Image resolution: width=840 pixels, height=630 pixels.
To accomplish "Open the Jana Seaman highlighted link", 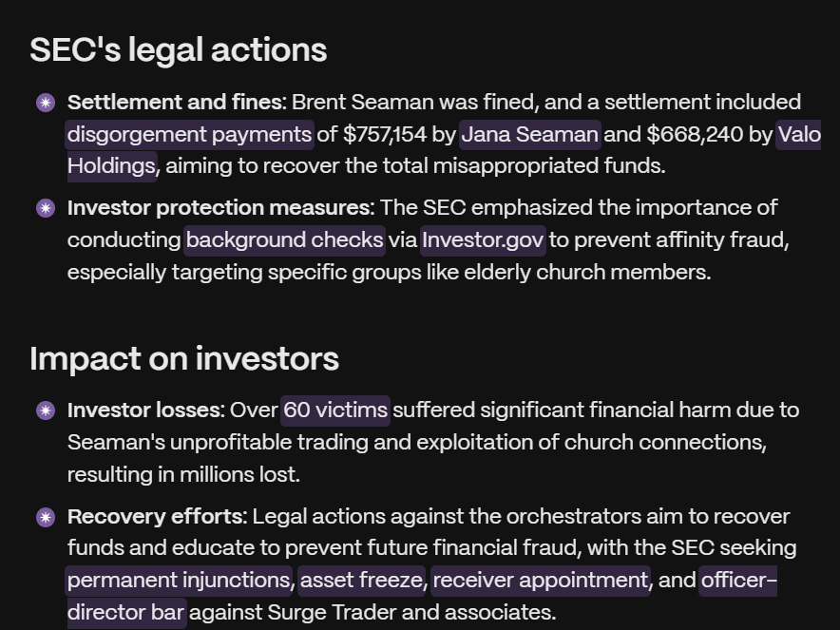I will (530, 135).
